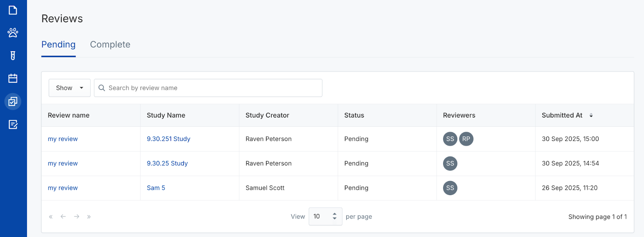This screenshot has width=644, height=237.
Task: Go to the previous page arrow
Action: (x=63, y=216)
